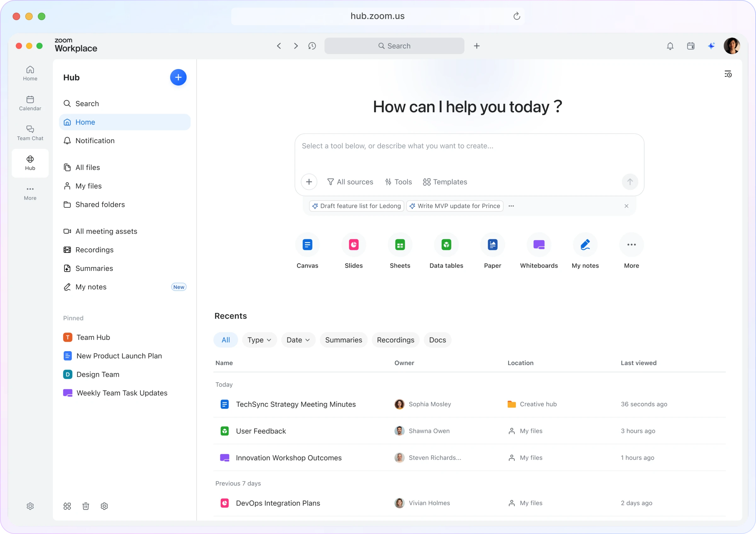The image size is (756, 534).
Task: Open Hub panel settings gear
Action: click(x=104, y=506)
